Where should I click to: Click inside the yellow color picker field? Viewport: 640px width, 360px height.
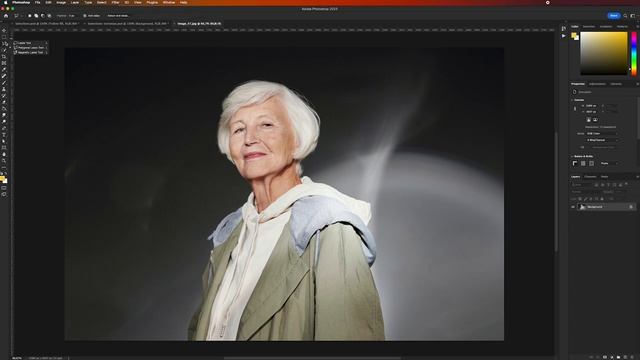click(604, 53)
